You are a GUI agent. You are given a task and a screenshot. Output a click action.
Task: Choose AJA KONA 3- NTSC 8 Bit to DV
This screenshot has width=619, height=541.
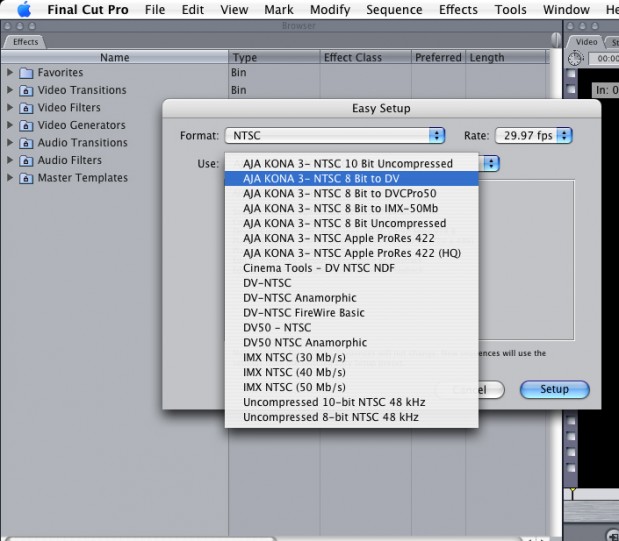click(x=351, y=178)
